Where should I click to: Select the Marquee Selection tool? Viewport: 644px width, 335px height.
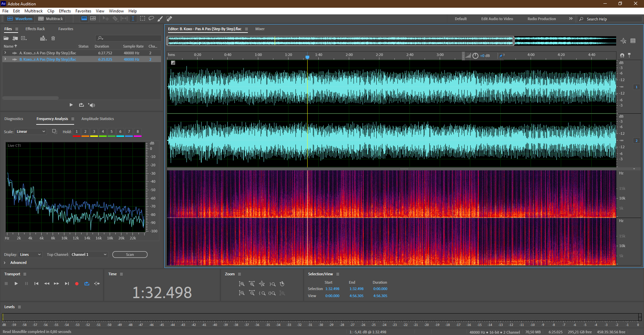[x=143, y=19]
